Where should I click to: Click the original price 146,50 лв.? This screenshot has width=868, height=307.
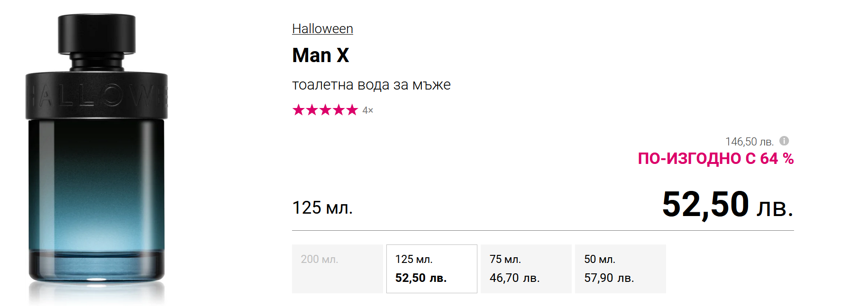pos(749,142)
